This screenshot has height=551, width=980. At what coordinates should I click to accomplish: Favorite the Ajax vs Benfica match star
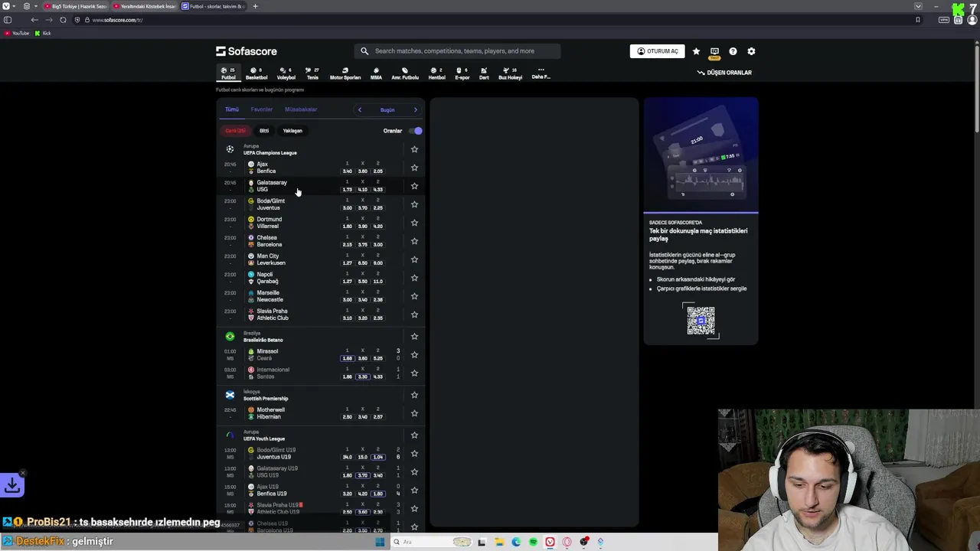pos(414,168)
